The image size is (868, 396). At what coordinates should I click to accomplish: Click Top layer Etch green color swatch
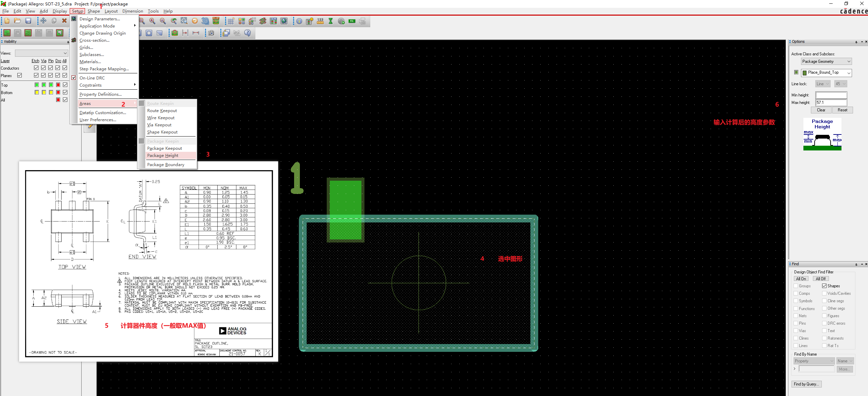tap(37, 85)
